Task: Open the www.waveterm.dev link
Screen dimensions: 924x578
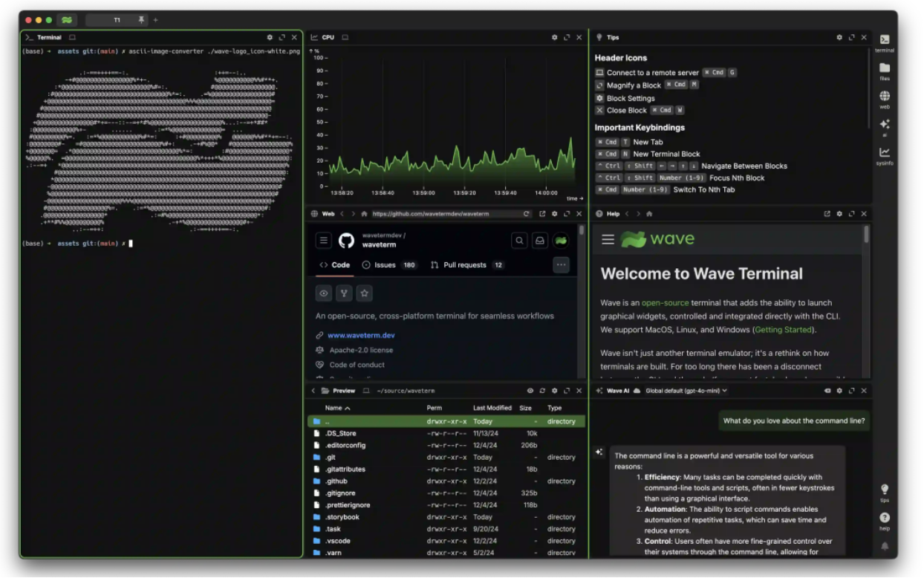Action: tap(361, 336)
